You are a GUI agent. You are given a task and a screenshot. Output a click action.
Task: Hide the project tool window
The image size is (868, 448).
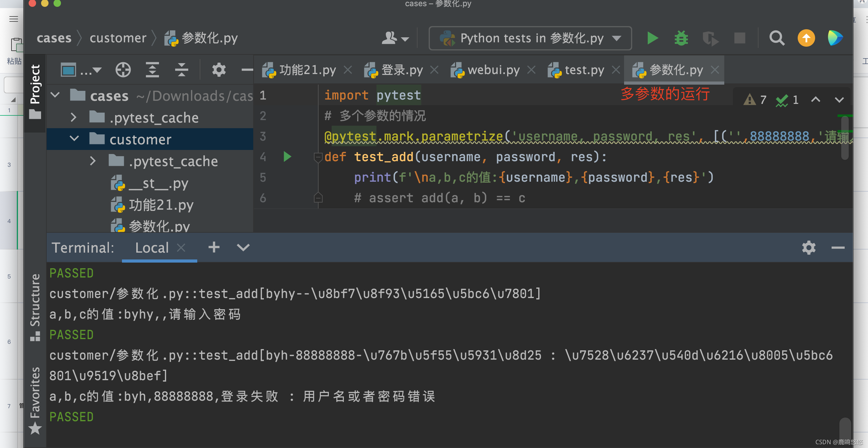(x=247, y=70)
